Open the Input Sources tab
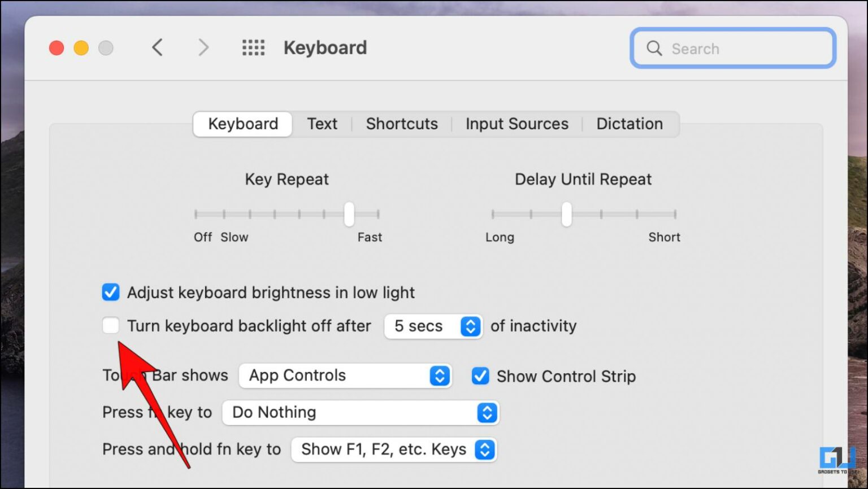 coord(517,124)
